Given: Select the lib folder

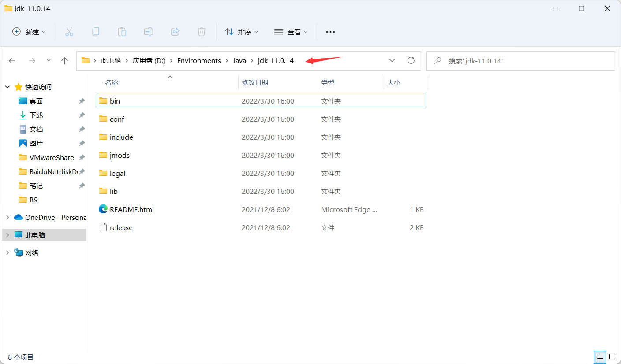Looking at the screenshot, I should coord(261,191).
